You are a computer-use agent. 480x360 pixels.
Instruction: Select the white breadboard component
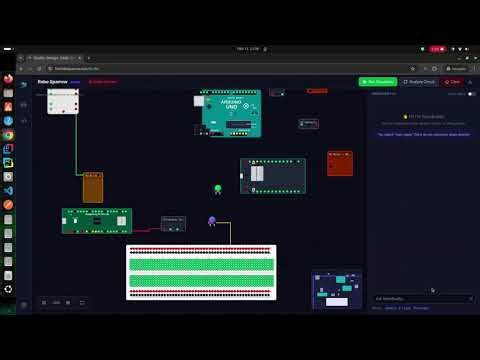[201, 272]
